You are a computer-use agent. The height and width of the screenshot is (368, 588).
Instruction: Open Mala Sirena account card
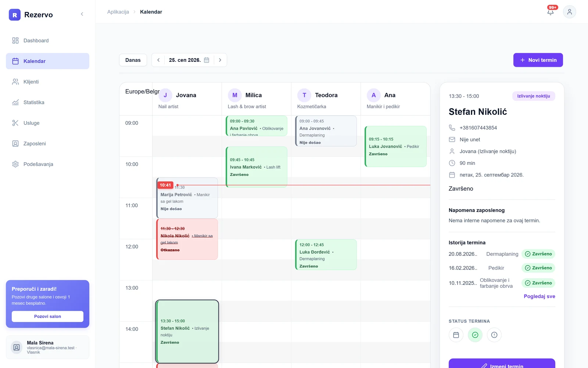[x=47, y=347]
